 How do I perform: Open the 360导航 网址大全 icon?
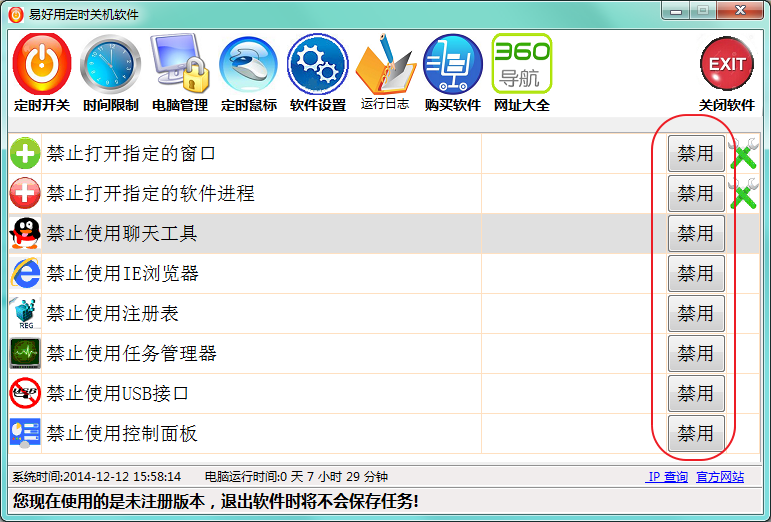522,63
